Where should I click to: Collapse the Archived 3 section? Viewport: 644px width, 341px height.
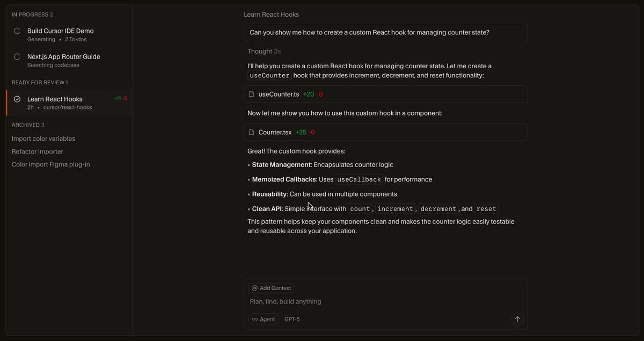point(28,125)
